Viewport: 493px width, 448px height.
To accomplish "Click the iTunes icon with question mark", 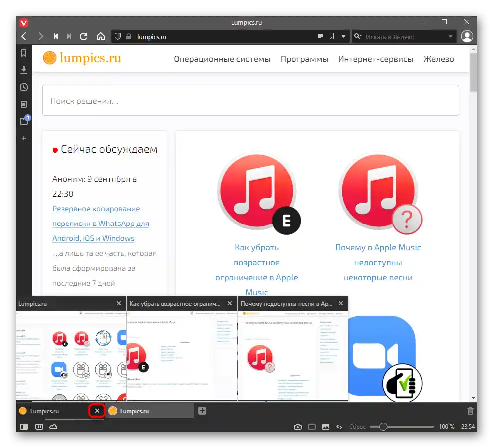I will pos(380,194).
